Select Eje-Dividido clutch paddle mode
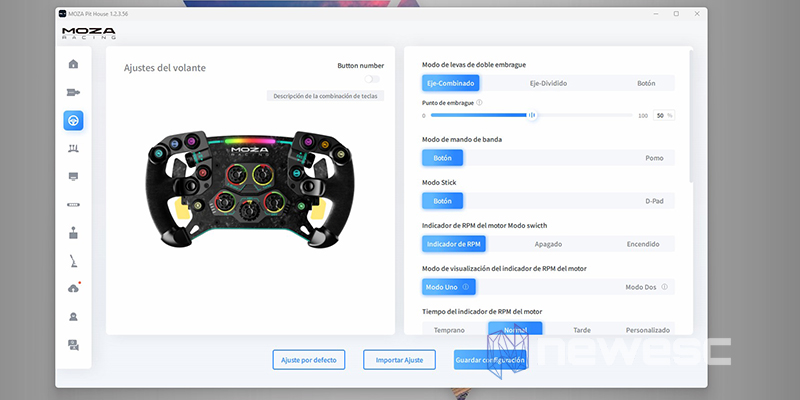 click(548, 83)
